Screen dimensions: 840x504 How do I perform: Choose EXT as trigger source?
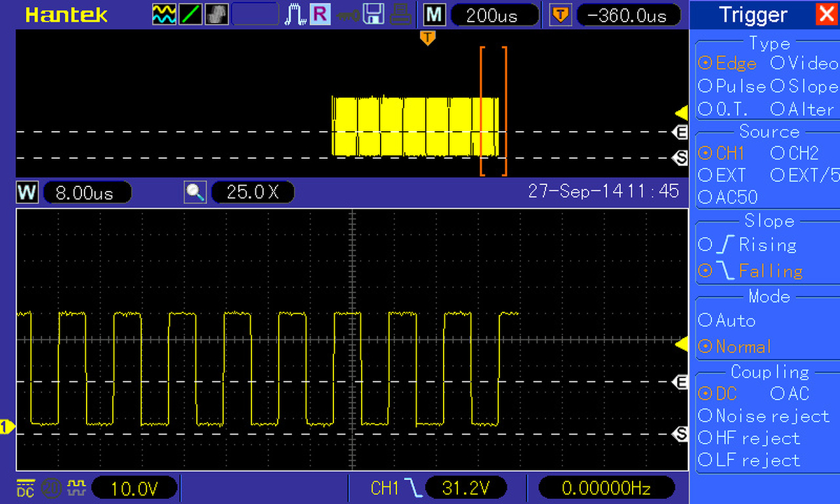pyautogui.click(x=722, y=175)
